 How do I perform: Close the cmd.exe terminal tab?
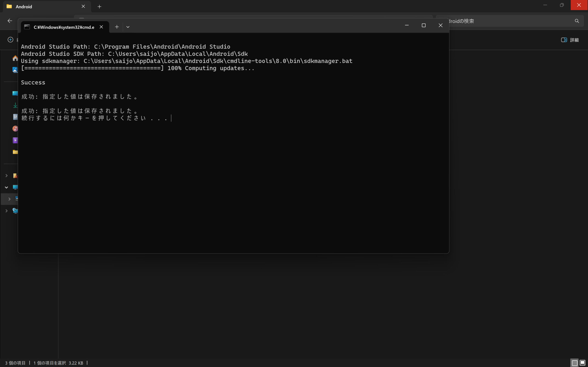[101, 27]
